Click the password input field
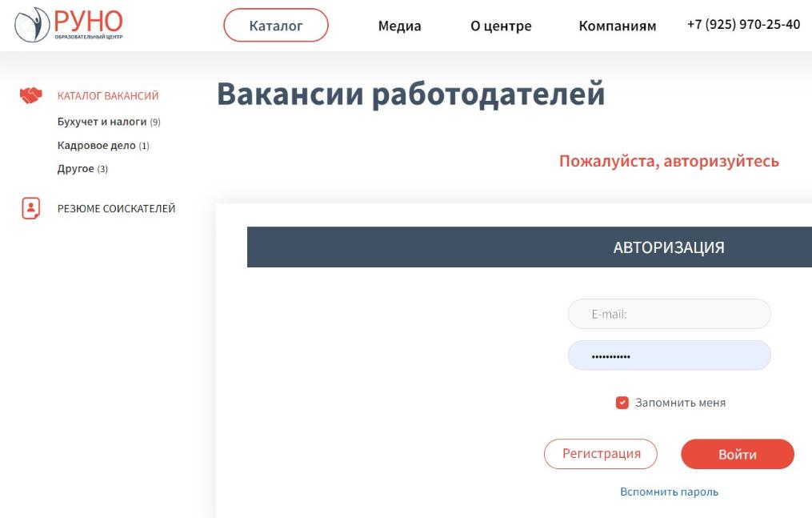This screenshot has width=812, height=518. click(669, 355)
